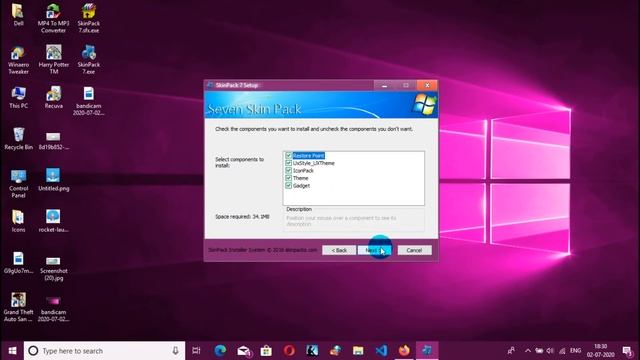Cancel the SkinPack setup
The image size is (640, 360).
[x=414, y=250]
